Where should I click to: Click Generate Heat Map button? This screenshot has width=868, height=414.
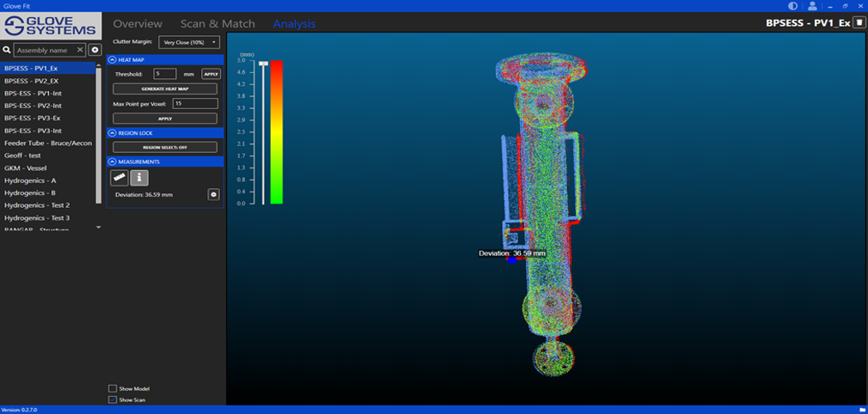pyautogui.click(x=165, y=88)
